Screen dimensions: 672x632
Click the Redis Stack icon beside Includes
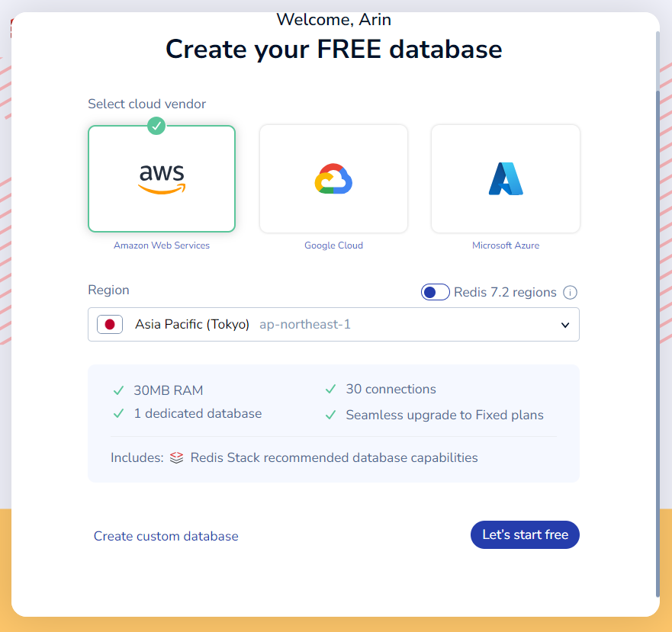[176, 457]
